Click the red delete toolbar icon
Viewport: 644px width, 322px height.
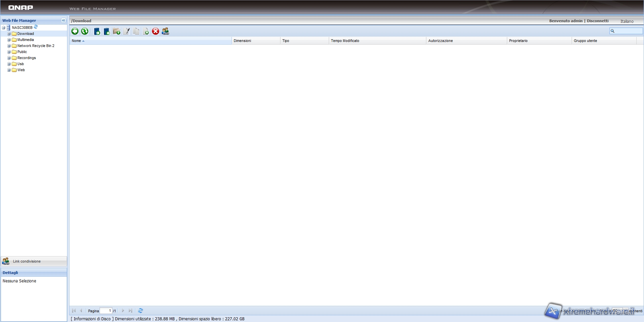[156, 31]
